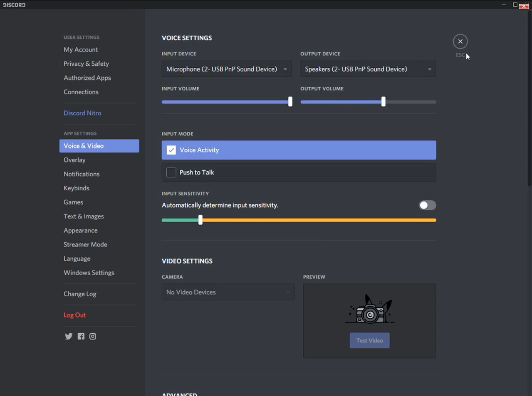Viewport: 532px width, 396px height.
Task: Click the Output Volume slider handle
Action: coord(384,101)
